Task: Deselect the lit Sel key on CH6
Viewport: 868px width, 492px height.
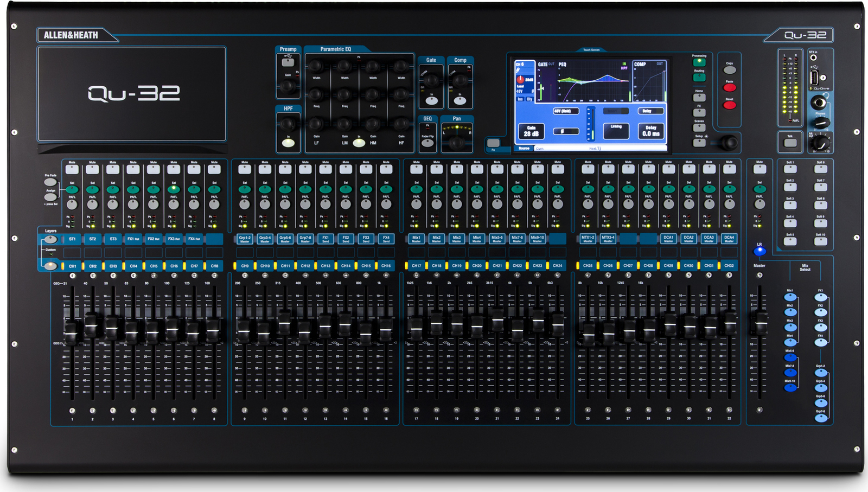Action: (x=174, y=189)
